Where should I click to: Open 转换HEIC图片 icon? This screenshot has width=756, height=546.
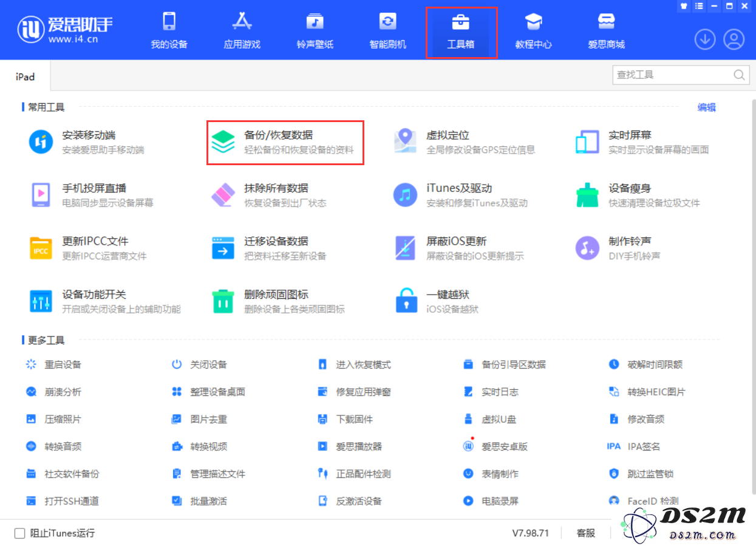click(x=614, y=392)
